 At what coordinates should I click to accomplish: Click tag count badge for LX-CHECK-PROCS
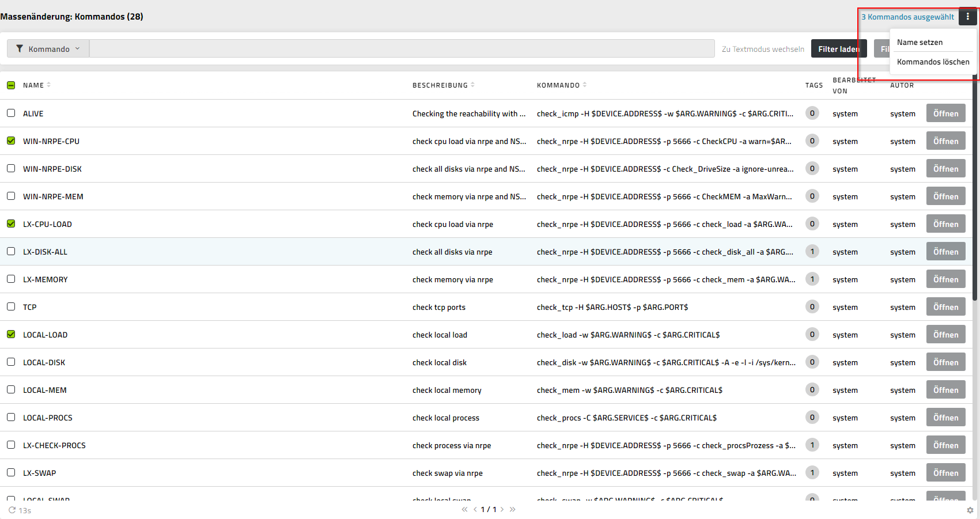tap(812, 445)
